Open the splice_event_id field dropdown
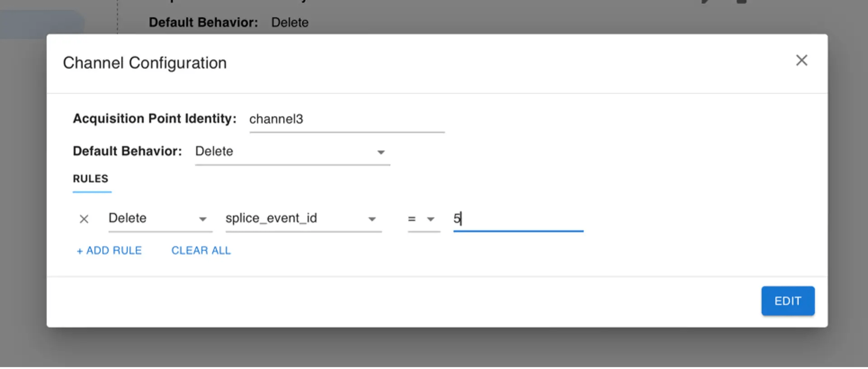 coord(303,218)
